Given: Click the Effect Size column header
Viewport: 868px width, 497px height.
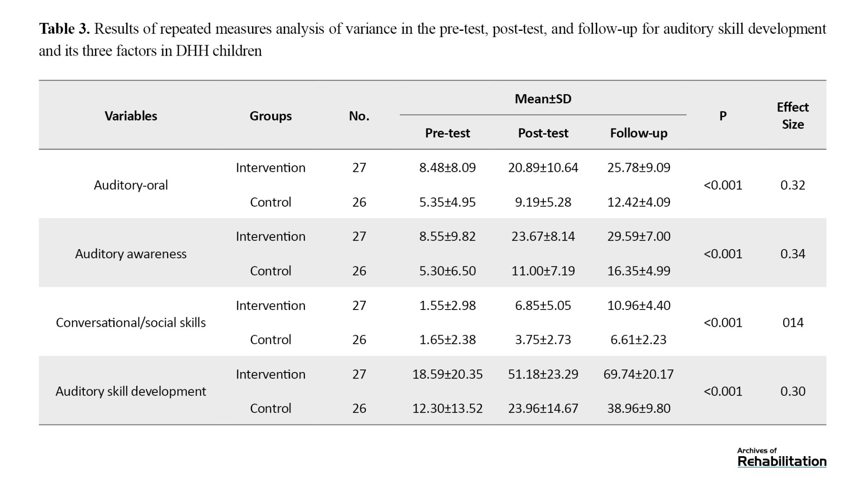Looking at the screenshot, I should coord(792,116).
